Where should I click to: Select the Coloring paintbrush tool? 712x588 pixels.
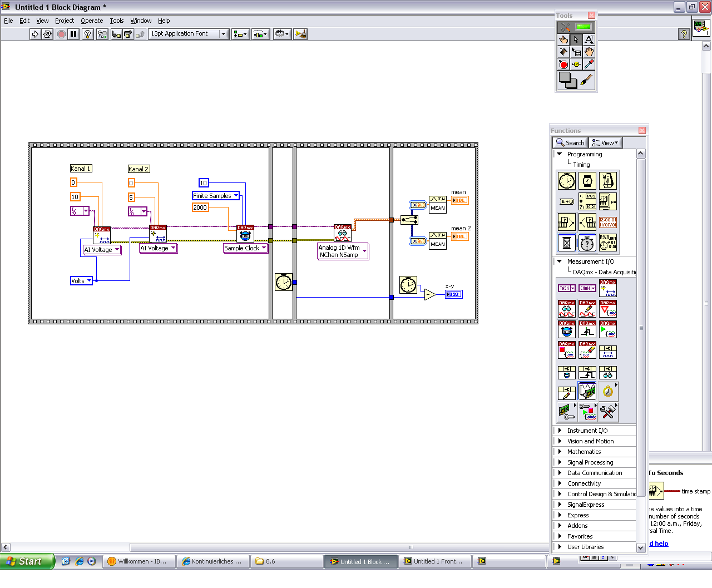point(587,80)
